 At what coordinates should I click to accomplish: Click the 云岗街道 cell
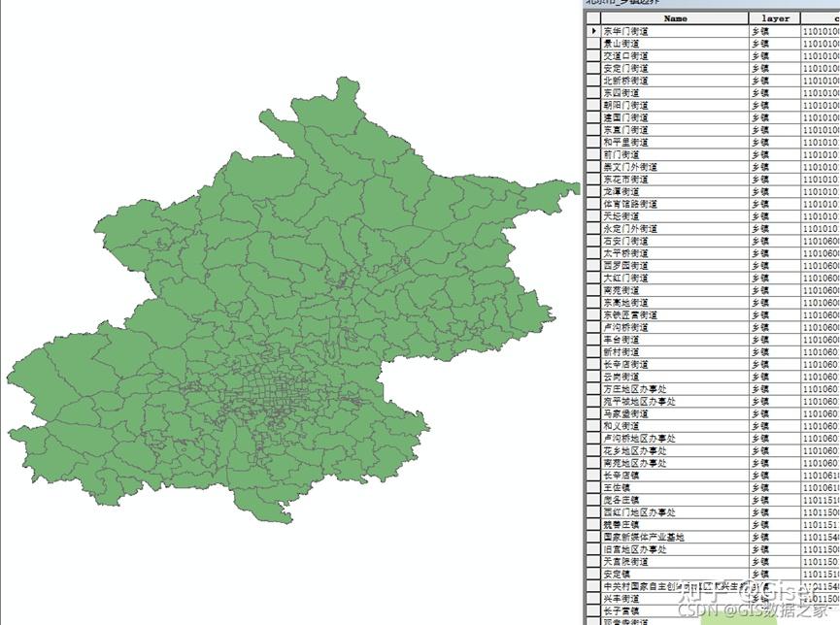pyautogui.click(x=675, y=377)
